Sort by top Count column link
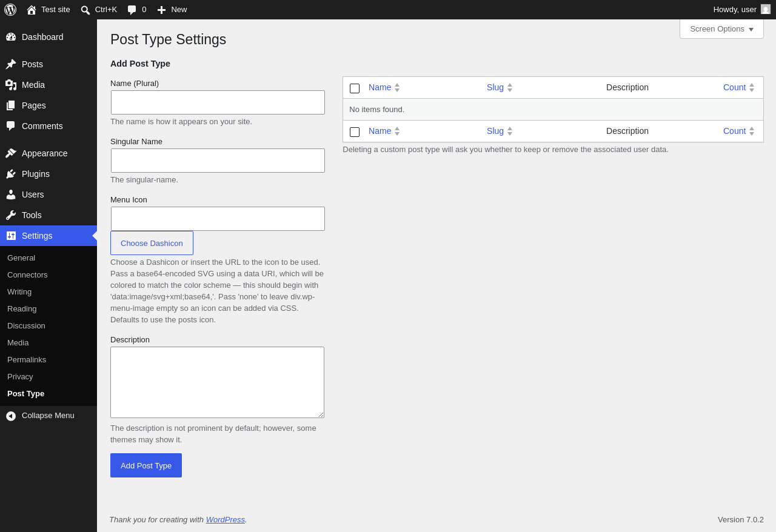Screen dimensions: 776x532 (x=734, y=87)
